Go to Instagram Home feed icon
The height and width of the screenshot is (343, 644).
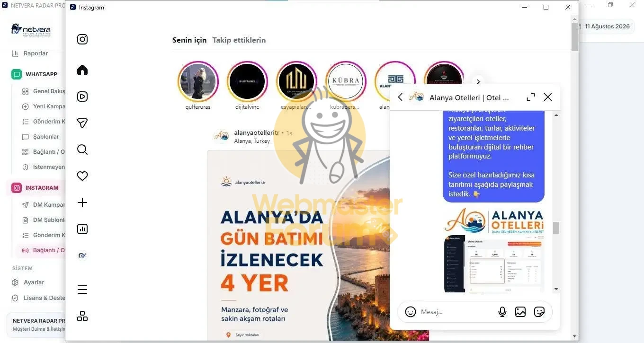pyautogui.click(x=82, y=70)
